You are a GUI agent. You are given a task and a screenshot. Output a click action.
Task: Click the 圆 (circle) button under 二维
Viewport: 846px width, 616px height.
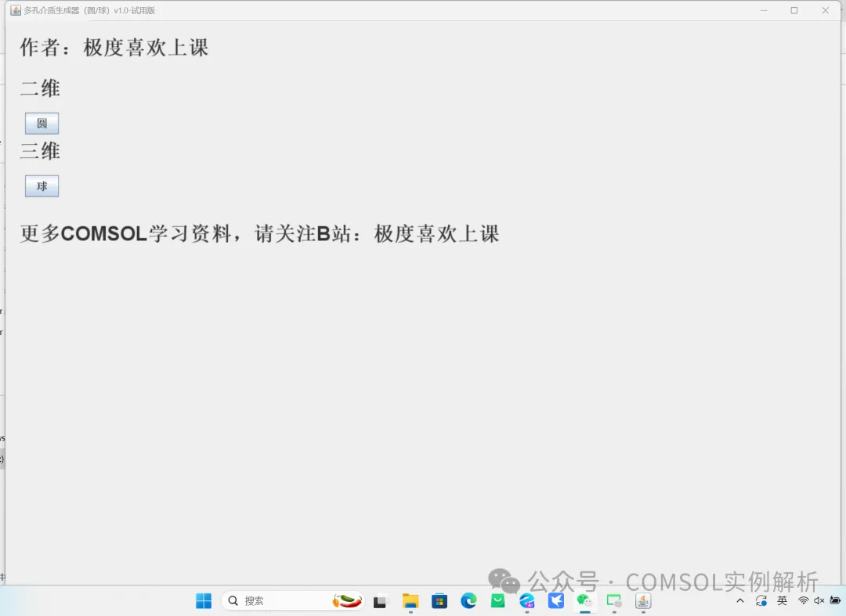click(42, 124)
